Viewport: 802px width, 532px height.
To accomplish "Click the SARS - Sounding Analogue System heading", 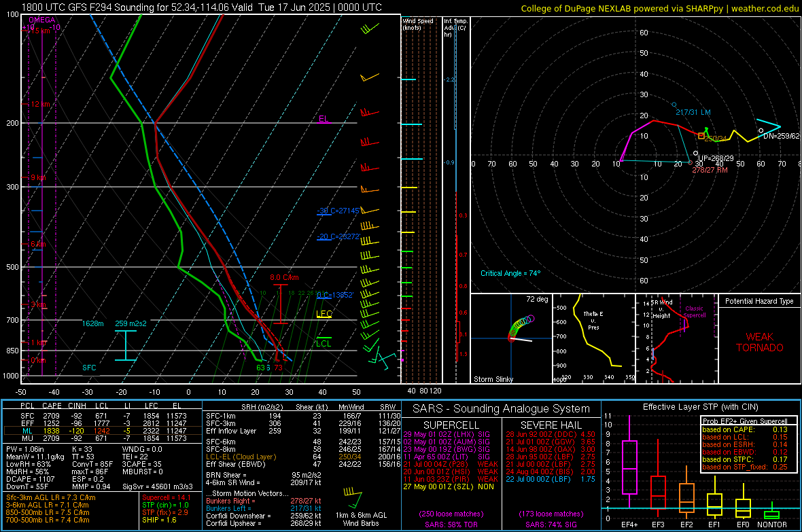I will 501,409.
